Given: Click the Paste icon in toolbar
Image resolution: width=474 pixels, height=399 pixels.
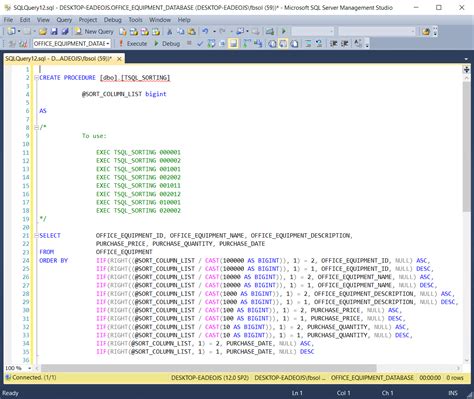Looking at the screenshot, I should point(192,32).
